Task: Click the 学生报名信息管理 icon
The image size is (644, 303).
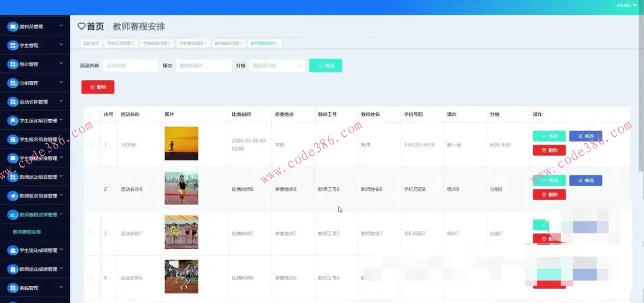Action: pos(13,139)
